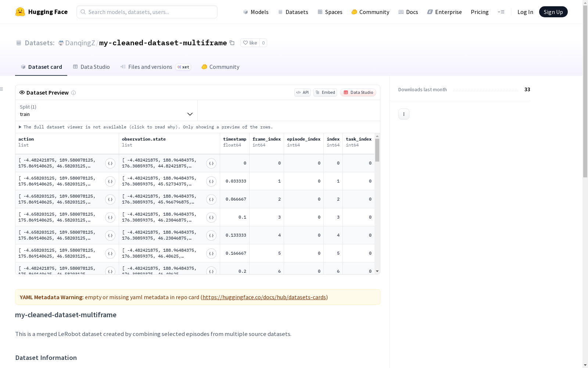Click the DanqingZ user avatar icon
Viewport: 588px width, 368px height.
(61, 43)
